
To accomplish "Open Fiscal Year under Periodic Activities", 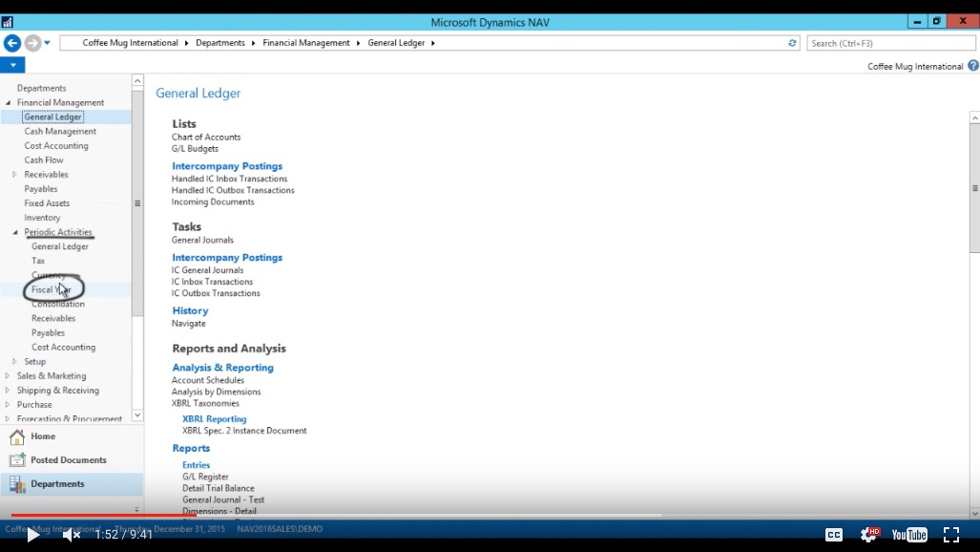I will click(x=52, y=289).
